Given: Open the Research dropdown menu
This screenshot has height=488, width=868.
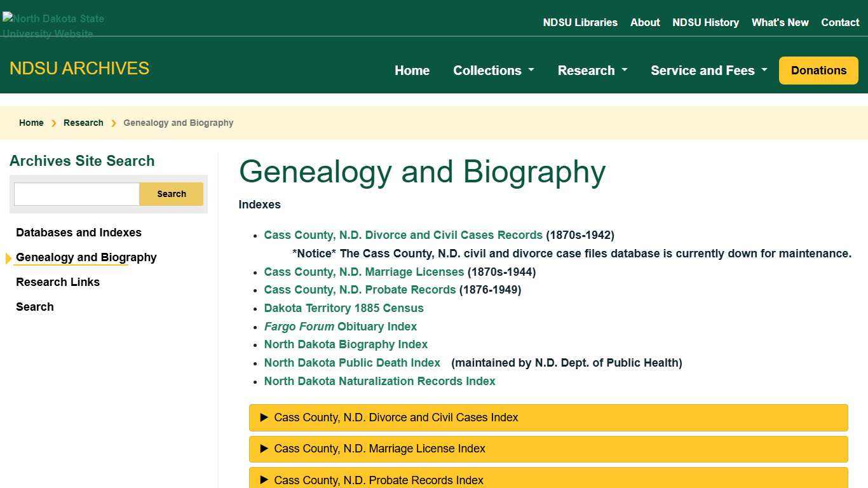Looking at the screenshot, I should click(592, 71).
